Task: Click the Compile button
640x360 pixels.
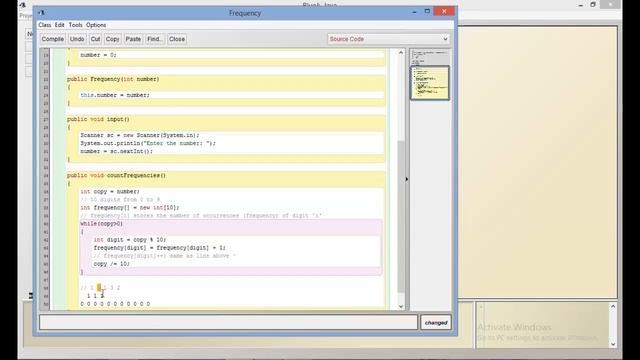Action: click(x=53, y=39)
